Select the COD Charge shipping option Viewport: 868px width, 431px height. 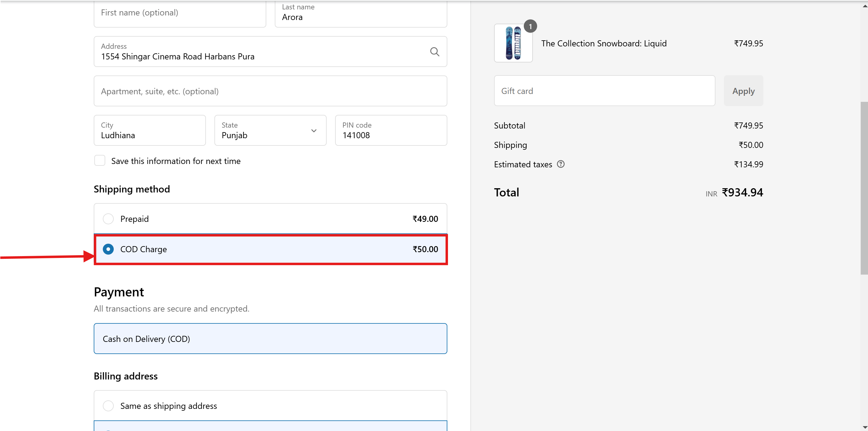(108, 249)
